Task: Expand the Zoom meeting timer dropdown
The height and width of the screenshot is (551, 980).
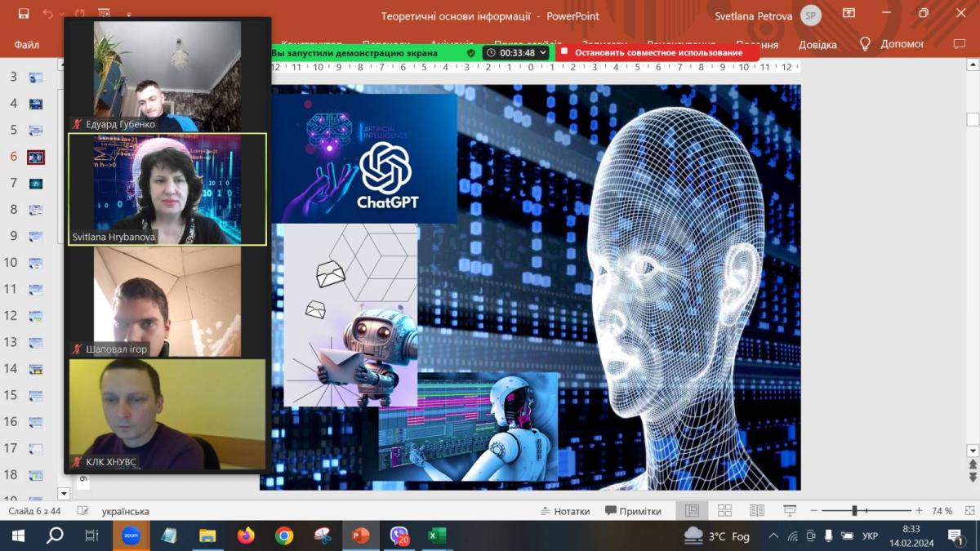Action: coord(543,53)
